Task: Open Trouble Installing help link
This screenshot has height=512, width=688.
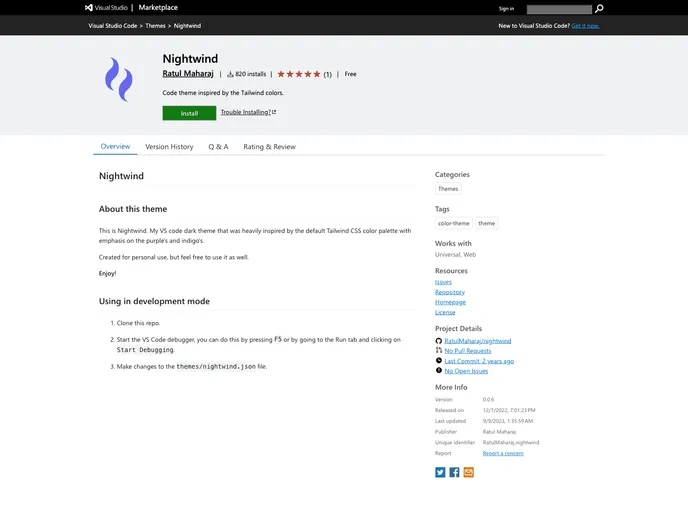Action: (248, 112)
